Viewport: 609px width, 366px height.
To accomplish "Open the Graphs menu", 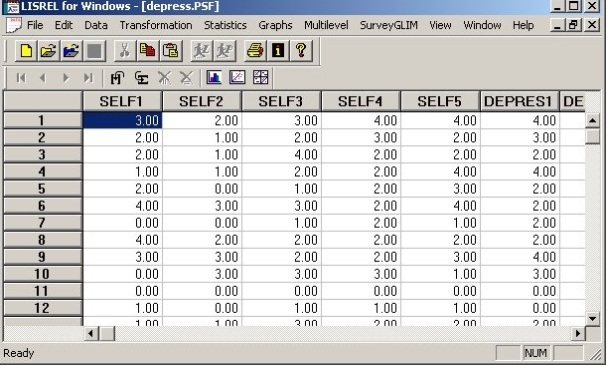I will (275, 25).
